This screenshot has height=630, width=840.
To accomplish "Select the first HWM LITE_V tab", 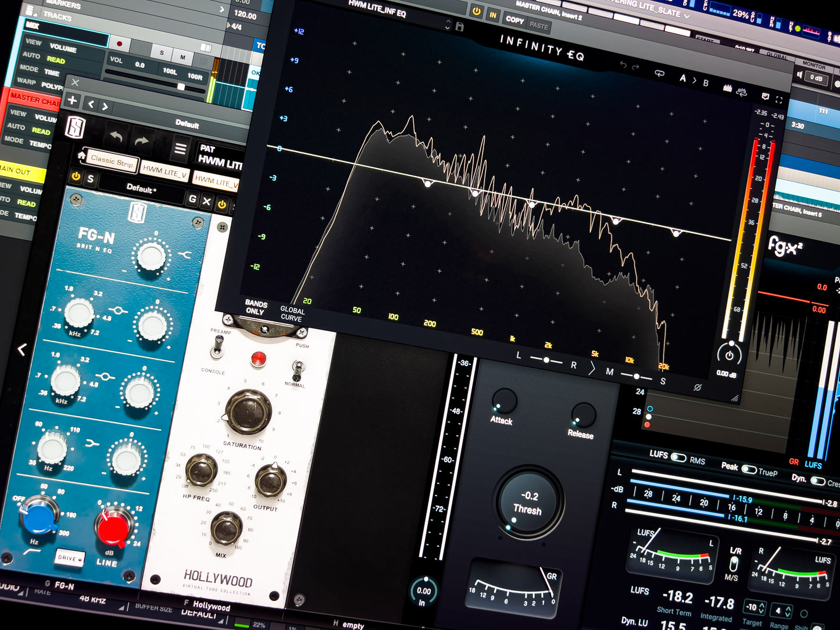I will tap(165, 171).
